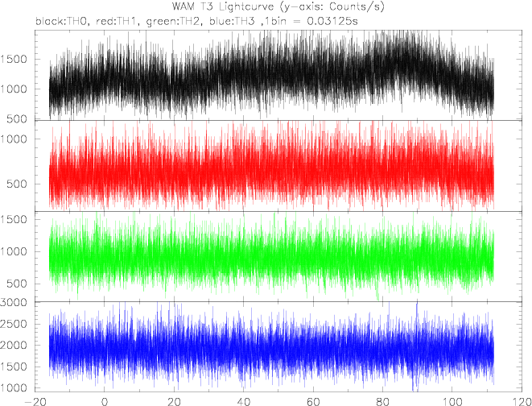The height and width of the screenshot is (406, 532).
Task: Click the "green:TH2" legend text
Action: (x=173, y=22)
